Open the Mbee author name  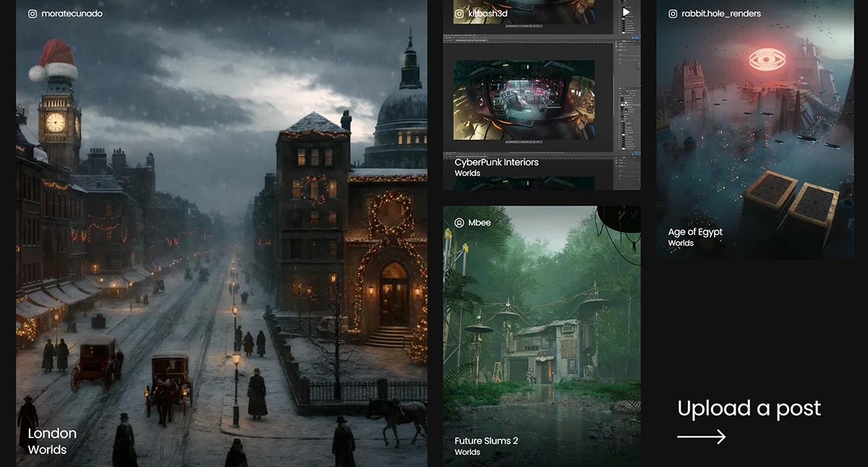click(x=479, y=222)
